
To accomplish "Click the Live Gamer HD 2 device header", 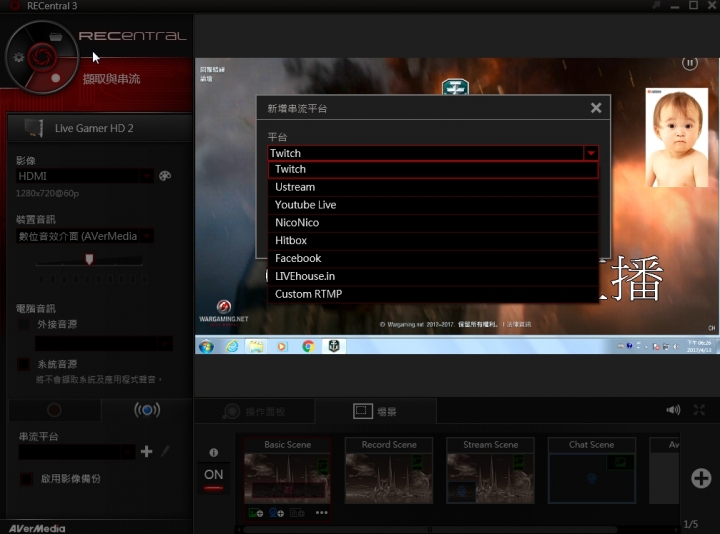I will point(100,128).
